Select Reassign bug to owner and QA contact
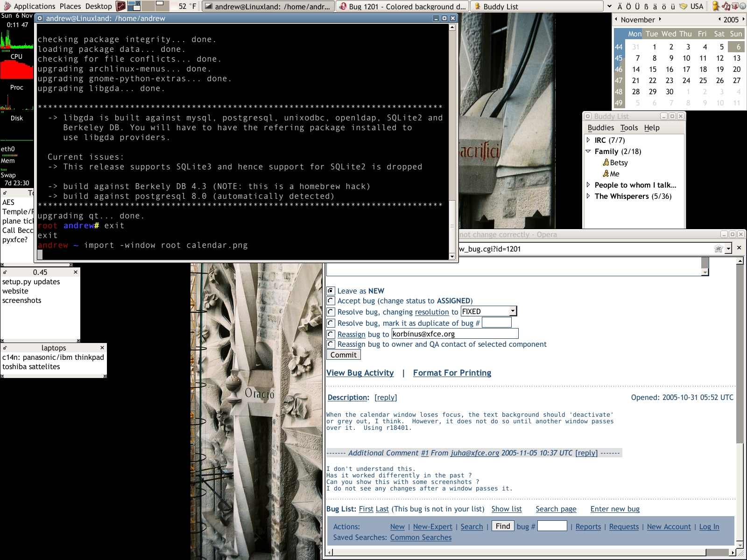 (x=331, y=344)
